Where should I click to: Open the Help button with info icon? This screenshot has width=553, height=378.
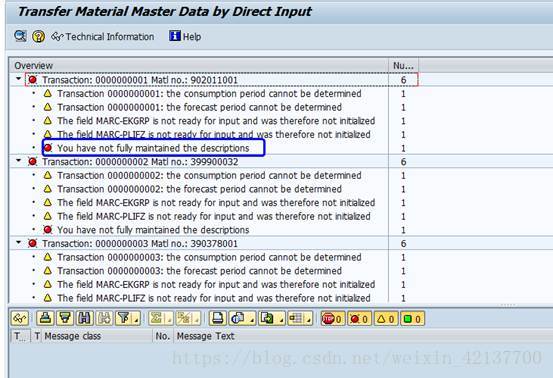point(185,36)
